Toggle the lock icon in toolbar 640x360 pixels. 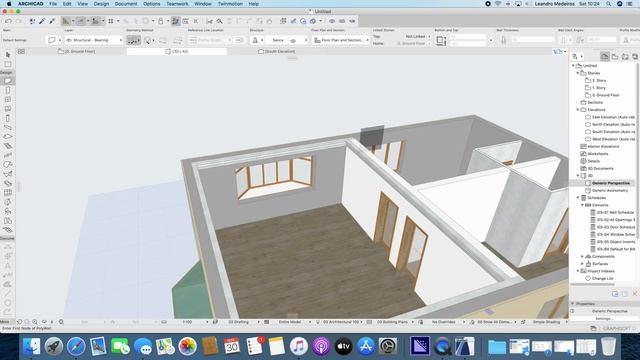pos(161,21)
